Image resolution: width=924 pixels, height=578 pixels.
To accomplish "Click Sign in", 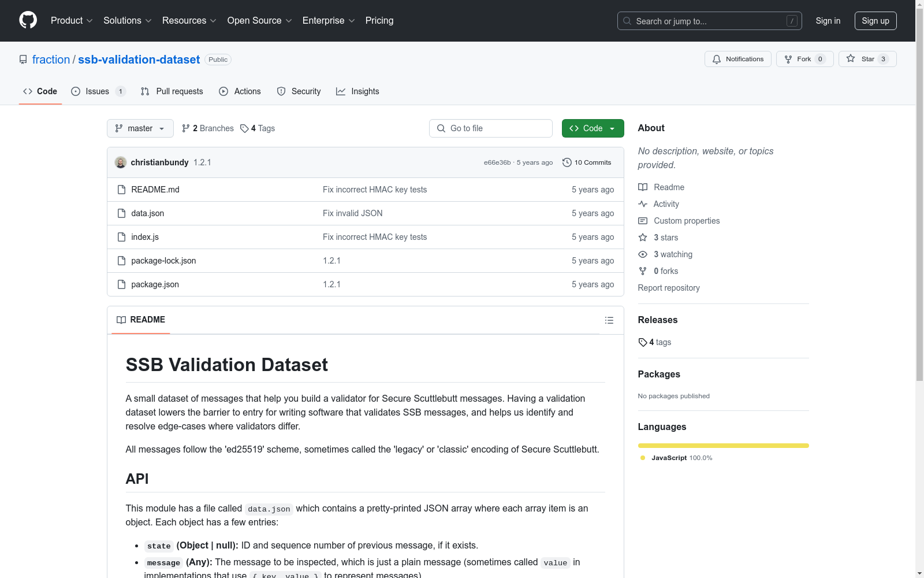I will tap(828, 21).
